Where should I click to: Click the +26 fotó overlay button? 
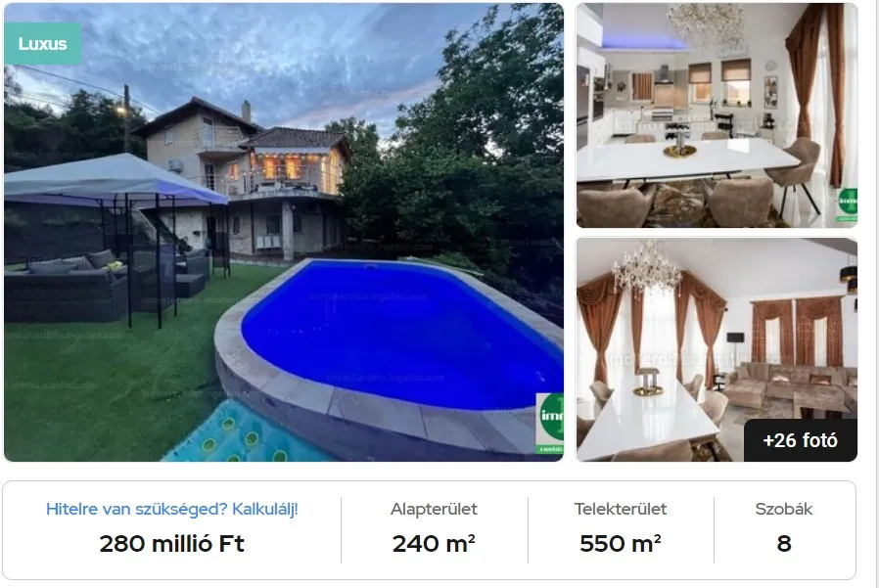800,440
